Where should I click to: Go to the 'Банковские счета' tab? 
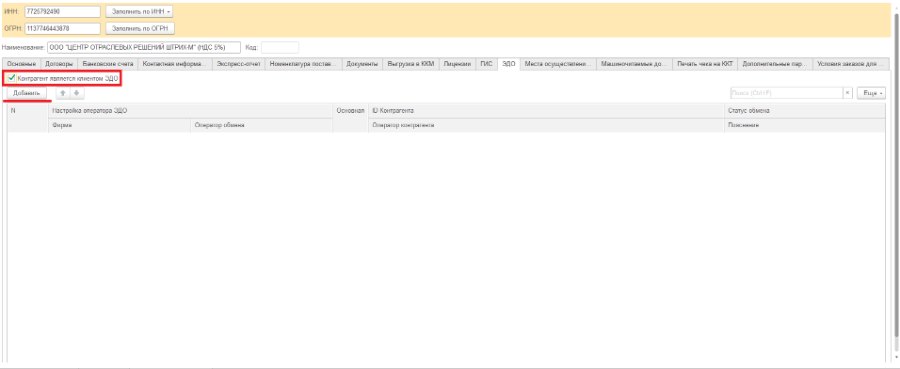click(x=108, y=64)
